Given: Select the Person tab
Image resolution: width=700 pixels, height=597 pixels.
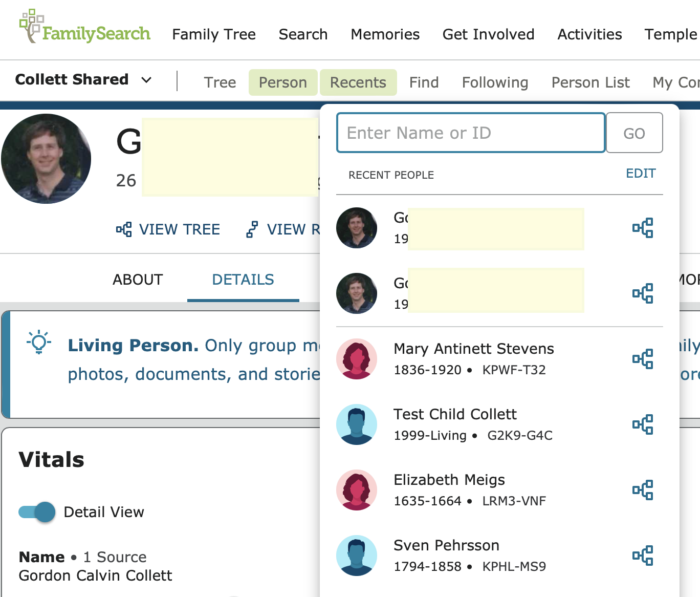Looking at the screenshot, I should (x=283, y=82).
